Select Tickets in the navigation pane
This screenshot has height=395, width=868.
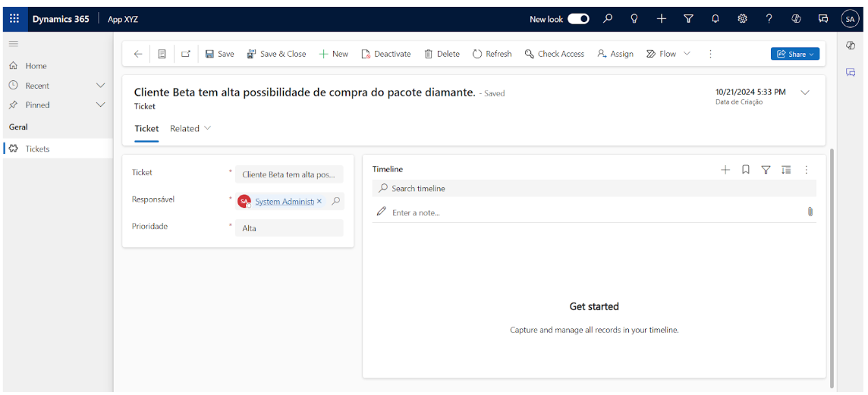click(37, 149)
